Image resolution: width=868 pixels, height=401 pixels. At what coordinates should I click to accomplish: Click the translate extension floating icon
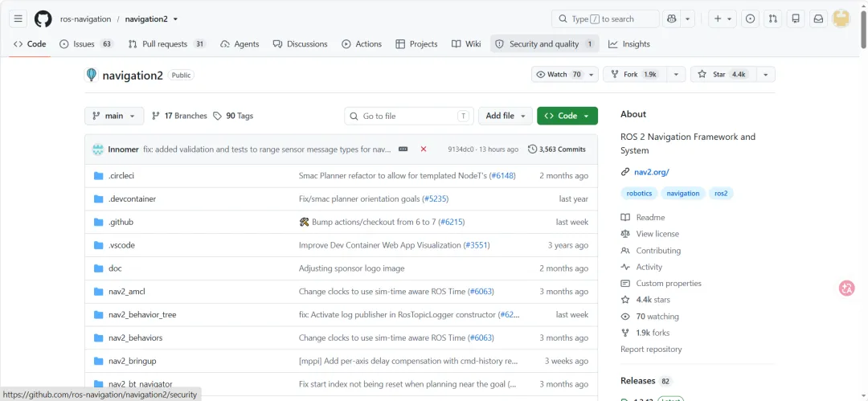click(846, 288)
